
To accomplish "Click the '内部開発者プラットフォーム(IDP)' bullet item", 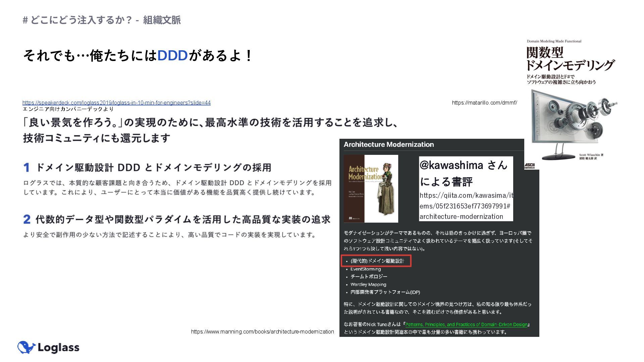I will coord(385,292).
